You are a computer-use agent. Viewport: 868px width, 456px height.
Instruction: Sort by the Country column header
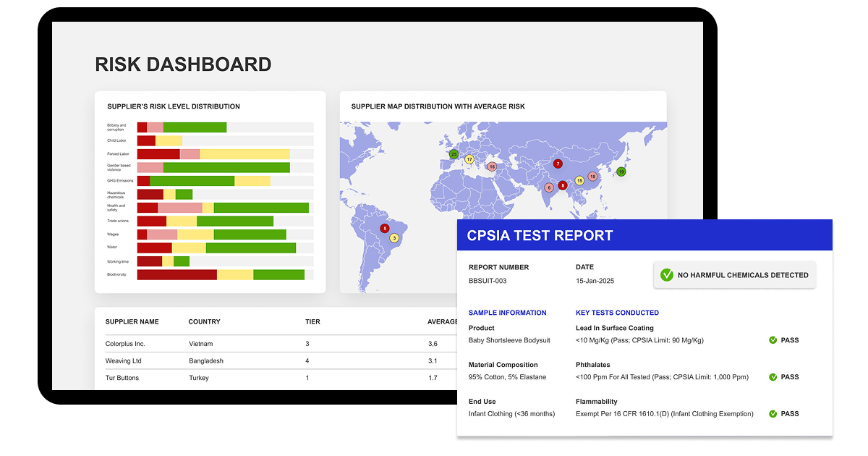[204, 321]
